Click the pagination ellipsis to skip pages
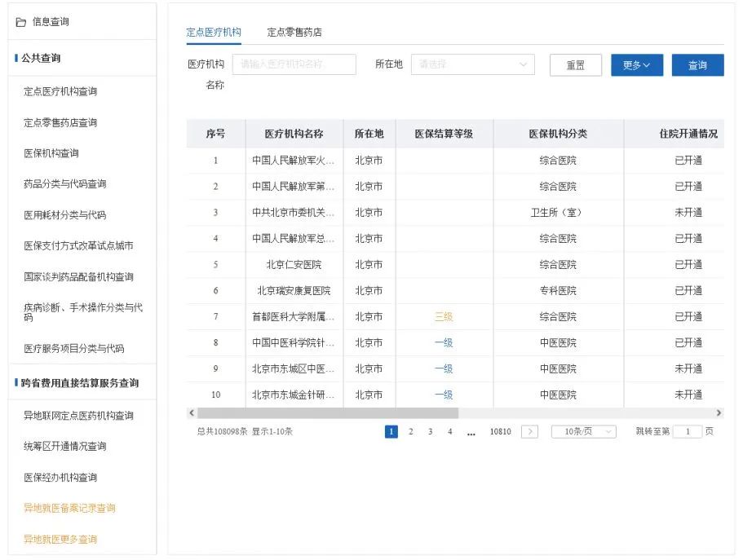This screenshot has width=743, height=560. (471, 433)
